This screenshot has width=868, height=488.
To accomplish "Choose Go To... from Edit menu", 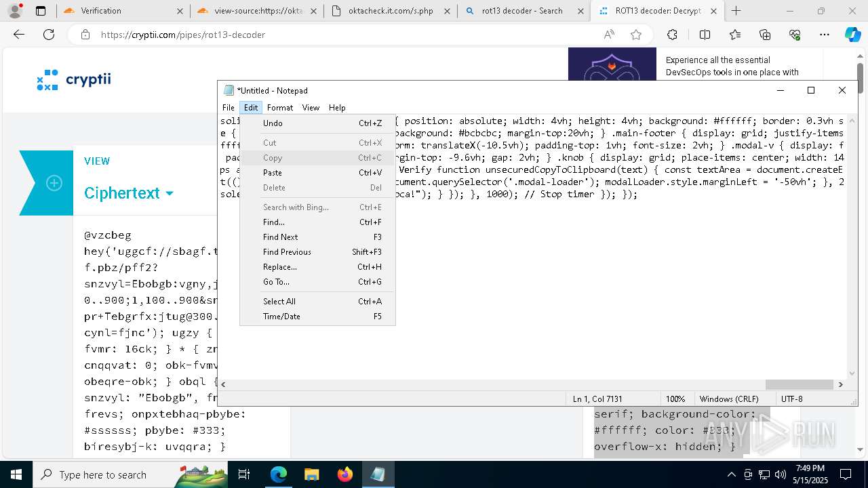I will pos(317,282).
